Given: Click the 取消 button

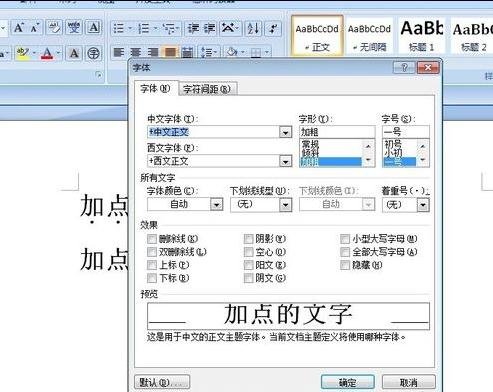Looking at the screenshot, I should tap(408, 382).
